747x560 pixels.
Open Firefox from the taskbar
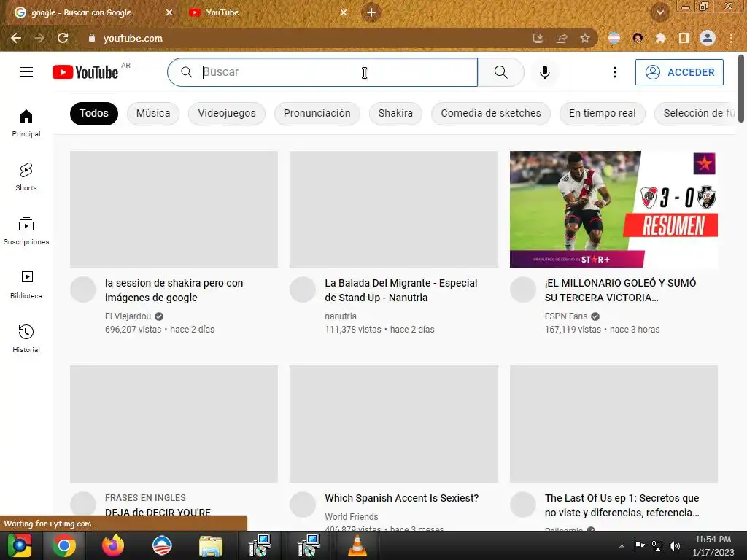click(113, 545)
